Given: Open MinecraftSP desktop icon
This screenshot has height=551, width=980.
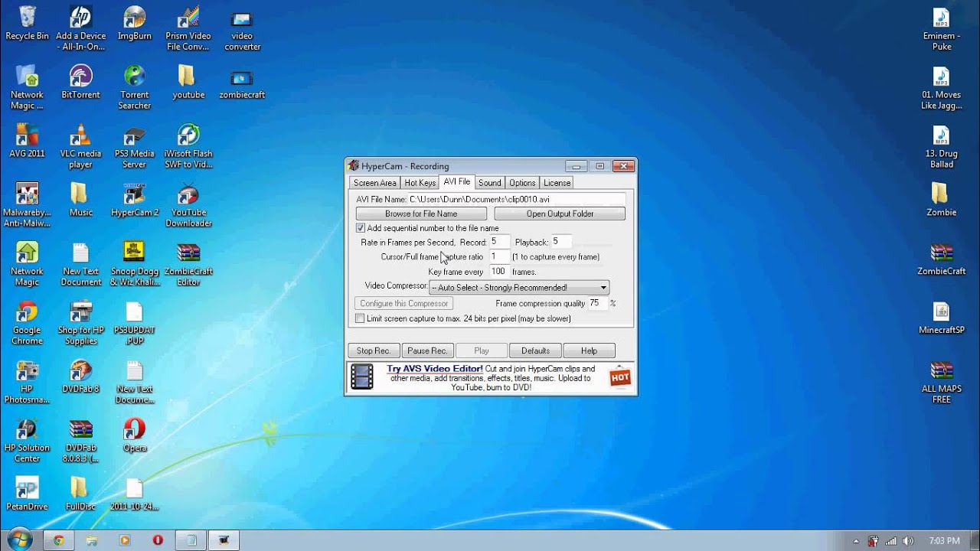Looking at the screenshot, I should click(942, 318).
